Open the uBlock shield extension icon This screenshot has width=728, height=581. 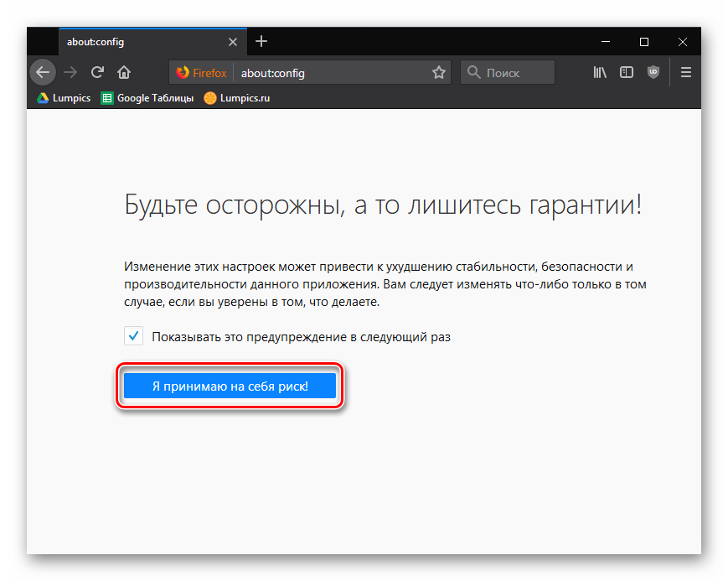pyautogui.click(x=653, y=72)
